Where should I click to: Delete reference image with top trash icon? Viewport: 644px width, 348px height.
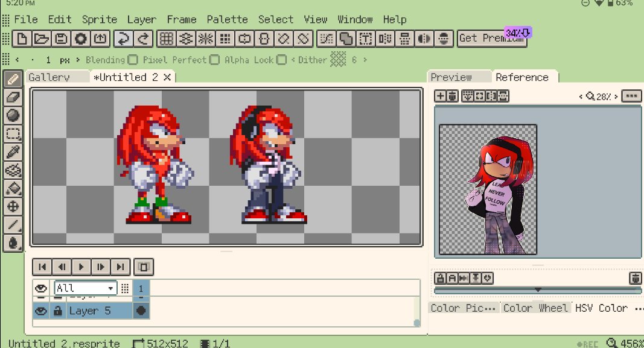tap(452, 96)
